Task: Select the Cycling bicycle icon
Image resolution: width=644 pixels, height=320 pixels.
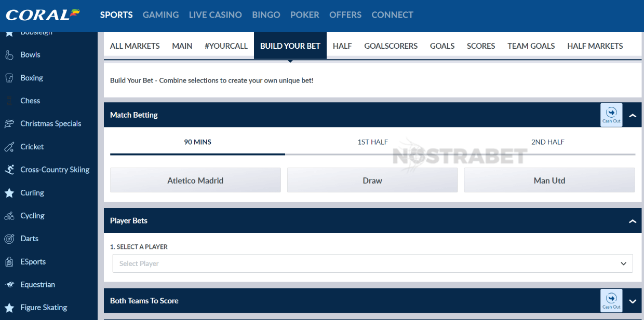Action: (x=9, y=216)
